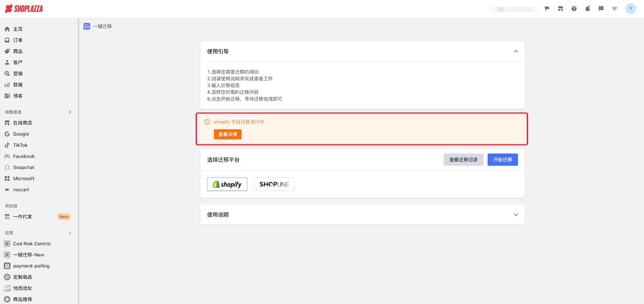This screenshot has width=644, height=304.
Task: Select SHOPLINE as migration platform
Action: click(x=274, y=184)
